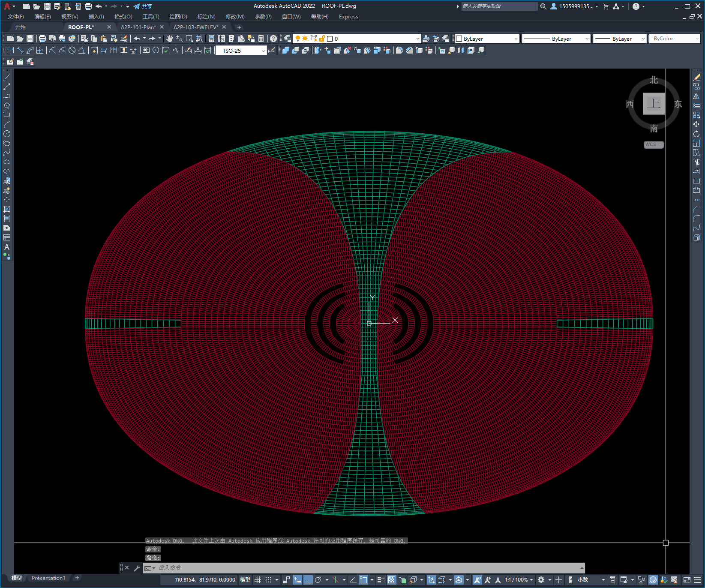Toggle hardware acceleration in status bar
705x588 pixels.
653,580
